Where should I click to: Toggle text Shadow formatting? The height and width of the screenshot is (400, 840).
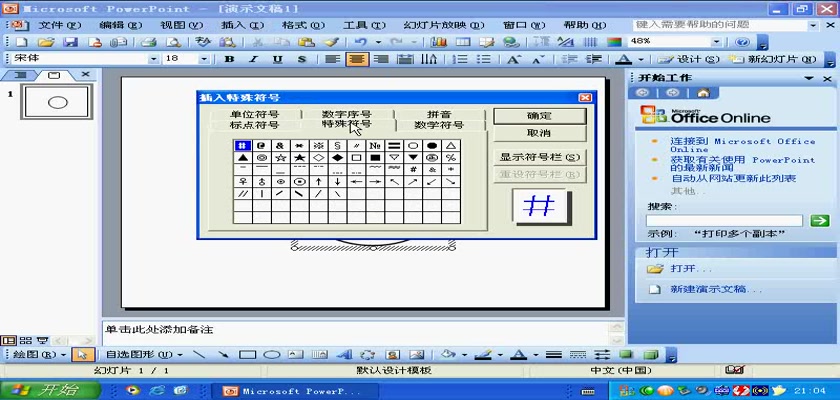[x=302, y=59]
